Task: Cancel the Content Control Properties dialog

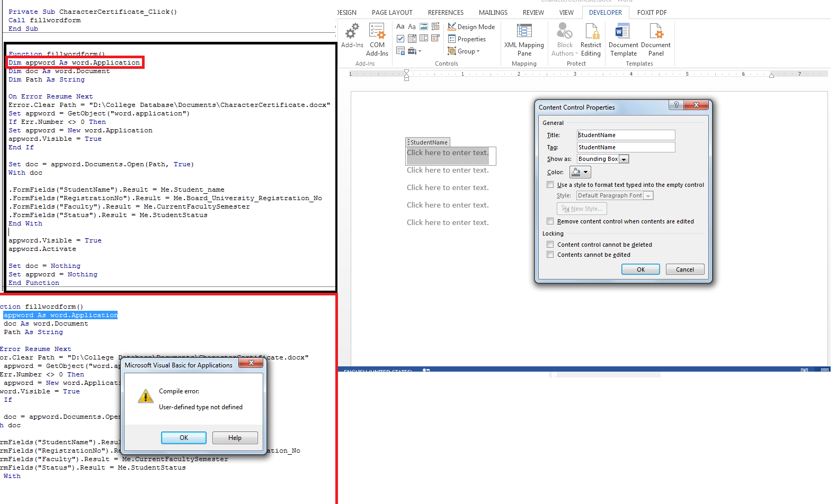Action: point(685,269)
